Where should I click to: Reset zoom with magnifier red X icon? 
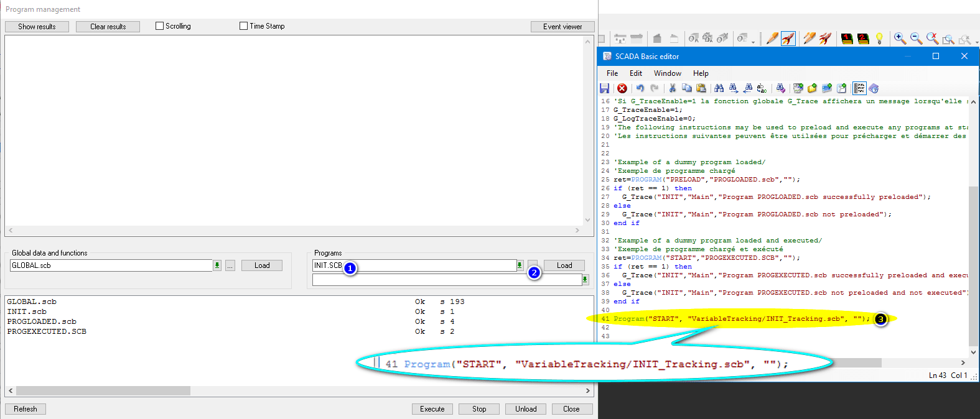click(932, 39)
